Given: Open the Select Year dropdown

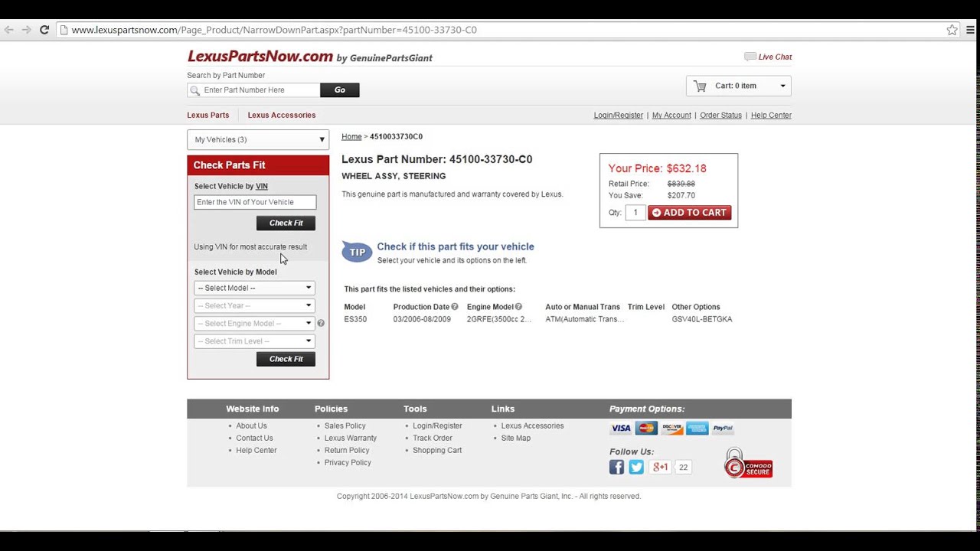Looking at the screenshot, I should (x=255, y=305).
